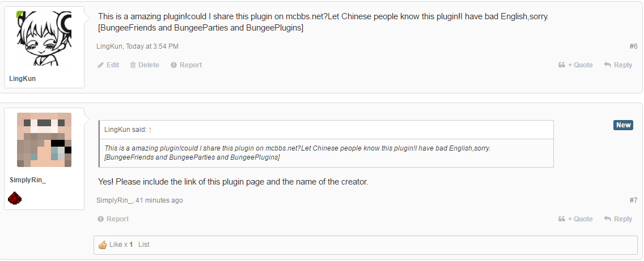Open SimplyRin_'s pixelated avatar

tap(44, 140)
